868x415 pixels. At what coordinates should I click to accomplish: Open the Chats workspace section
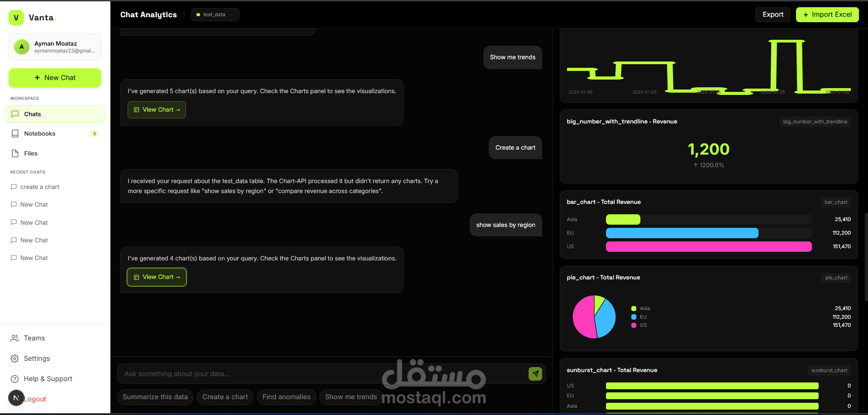pos(55,114)
